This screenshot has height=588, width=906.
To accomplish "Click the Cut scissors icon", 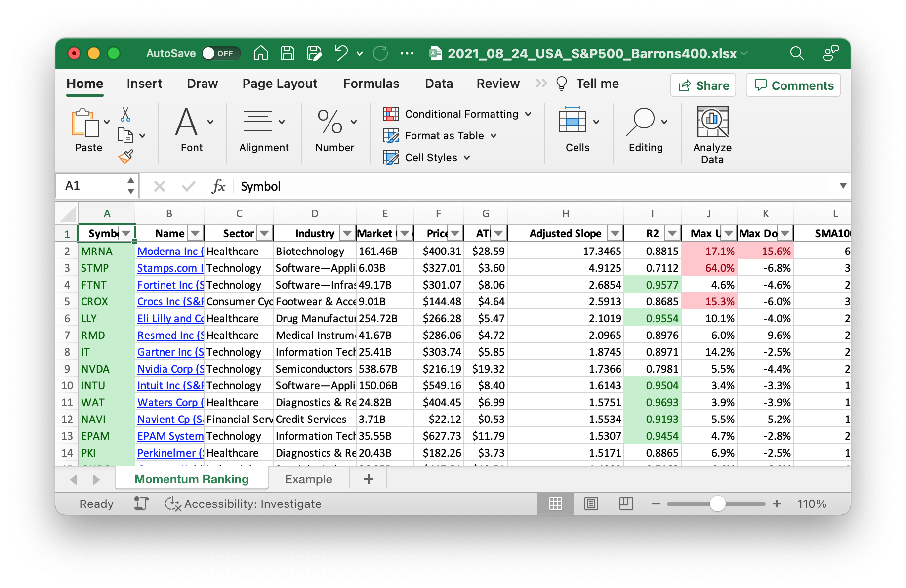I will pyautogui.click(x=125, y=114).
